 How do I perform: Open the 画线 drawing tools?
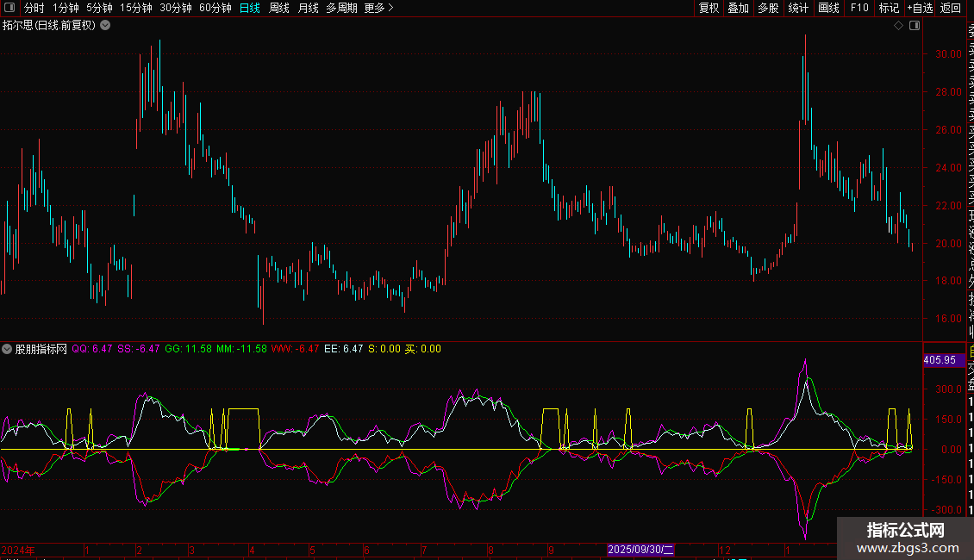point(828,8)
